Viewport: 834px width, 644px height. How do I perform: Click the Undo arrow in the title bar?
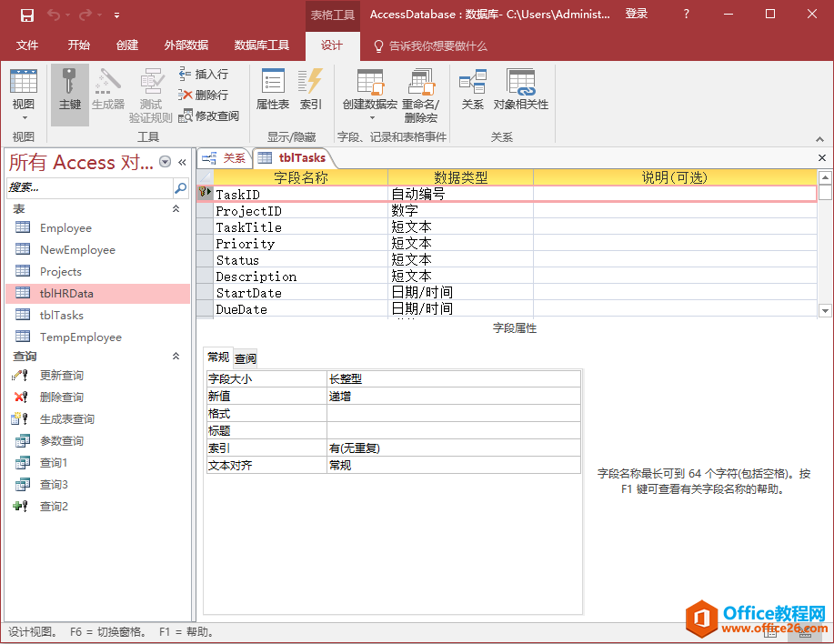coord(53,15)
